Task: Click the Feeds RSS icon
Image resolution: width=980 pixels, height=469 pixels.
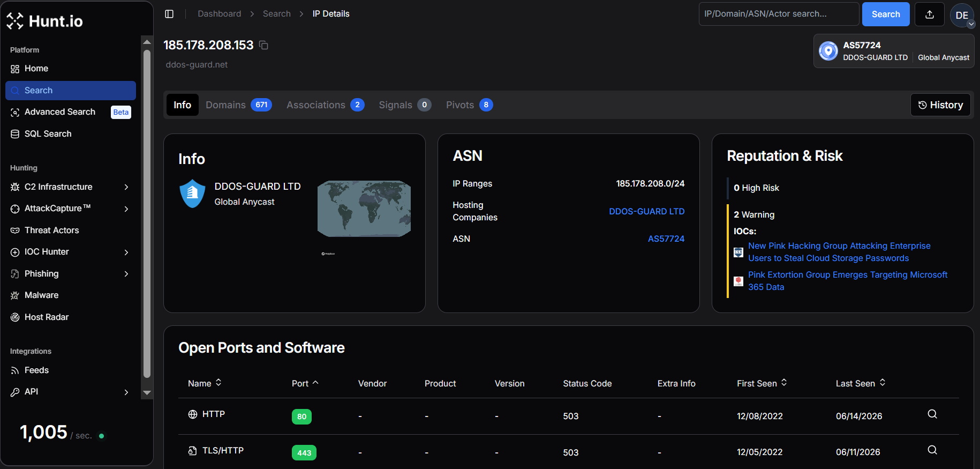Action: [15, 370]
